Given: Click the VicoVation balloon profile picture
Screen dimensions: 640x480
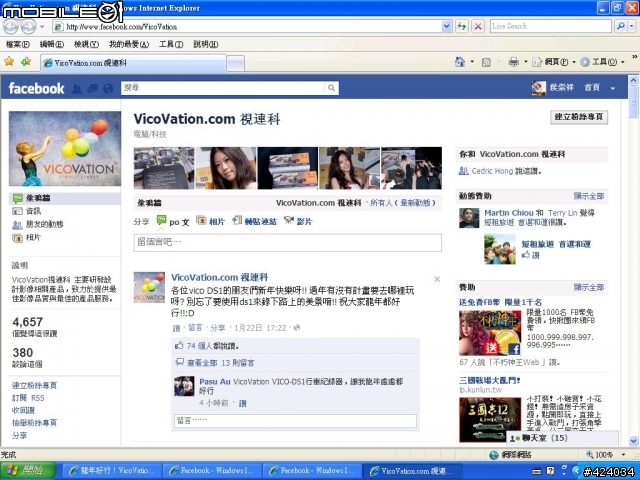Looking at the screenshot, I should [64, 149].
